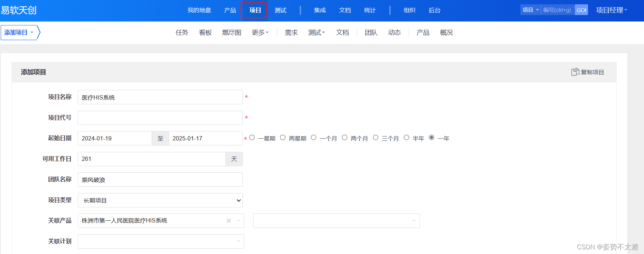Select the 一个月 radio button
This screenshot has height=254, width=644.
click(x=314, y=138)
